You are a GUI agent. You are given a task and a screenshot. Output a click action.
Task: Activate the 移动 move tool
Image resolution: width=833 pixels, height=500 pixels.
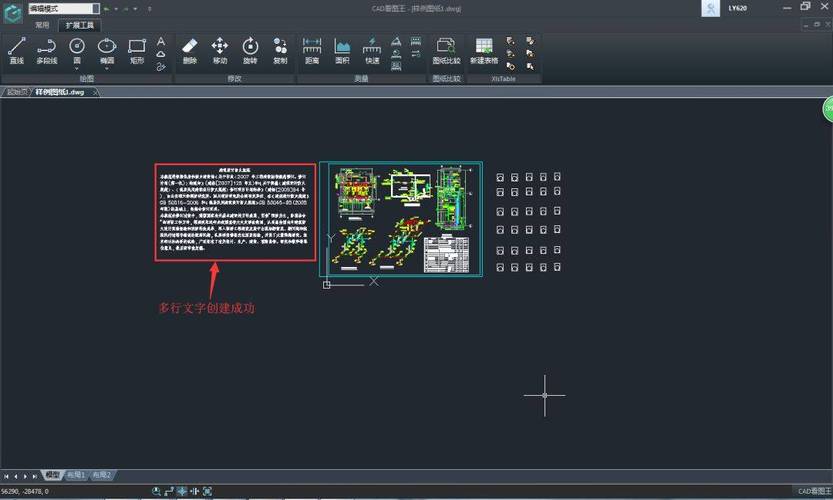pyautogui.click(x=220, y=50)
